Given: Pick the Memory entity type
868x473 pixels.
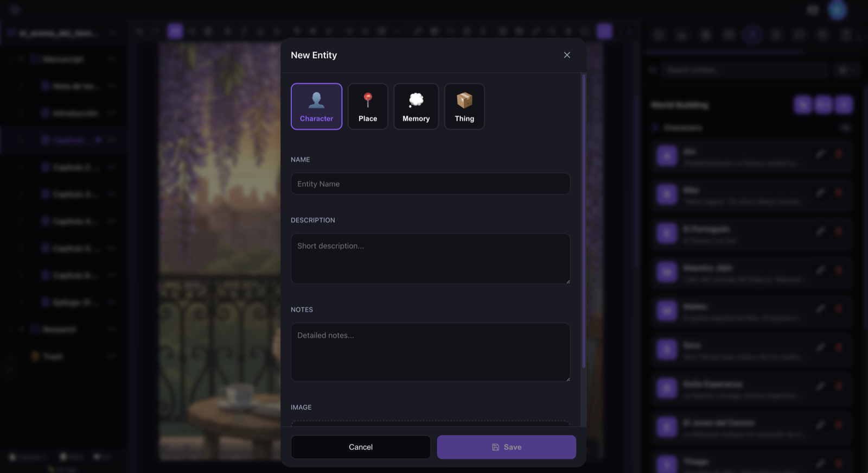Looking at the screenshot, I should (416, 106).
